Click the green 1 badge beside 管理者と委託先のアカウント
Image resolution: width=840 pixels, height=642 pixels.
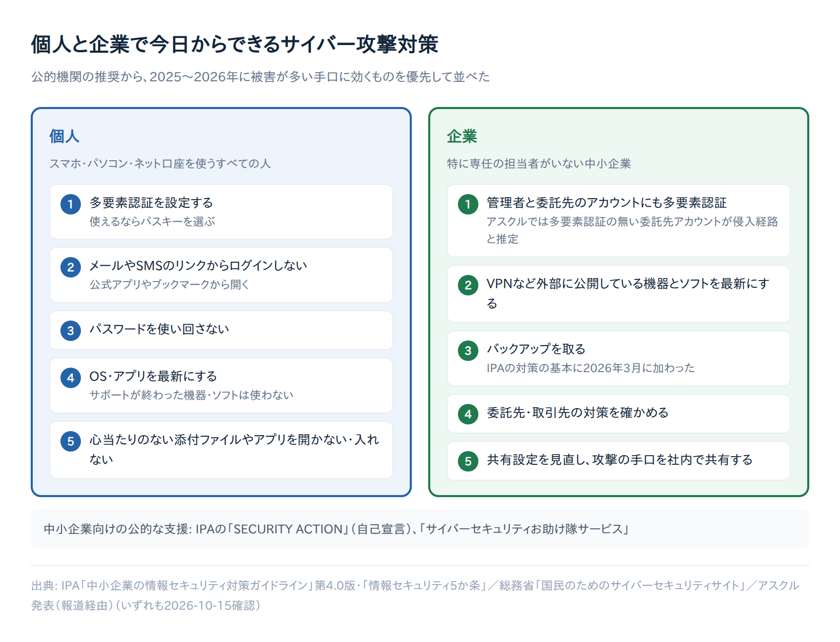point(468,204)
